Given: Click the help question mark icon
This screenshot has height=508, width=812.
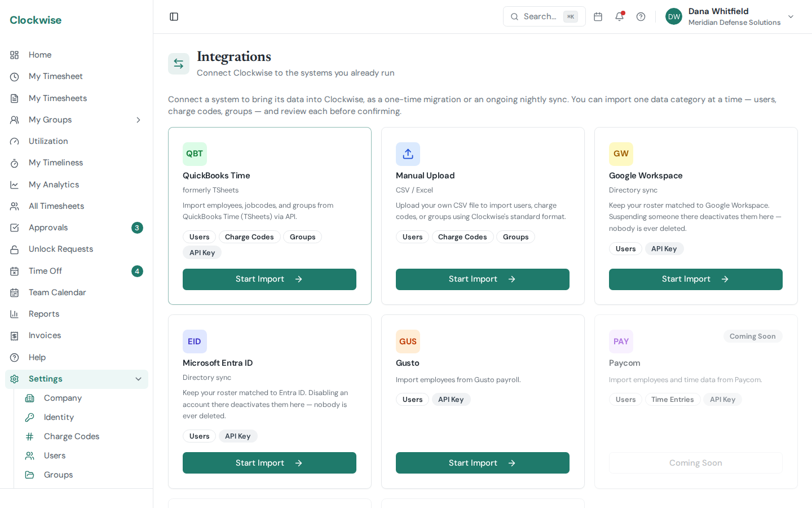Looking at the screenshot, I should click(641, 17).
